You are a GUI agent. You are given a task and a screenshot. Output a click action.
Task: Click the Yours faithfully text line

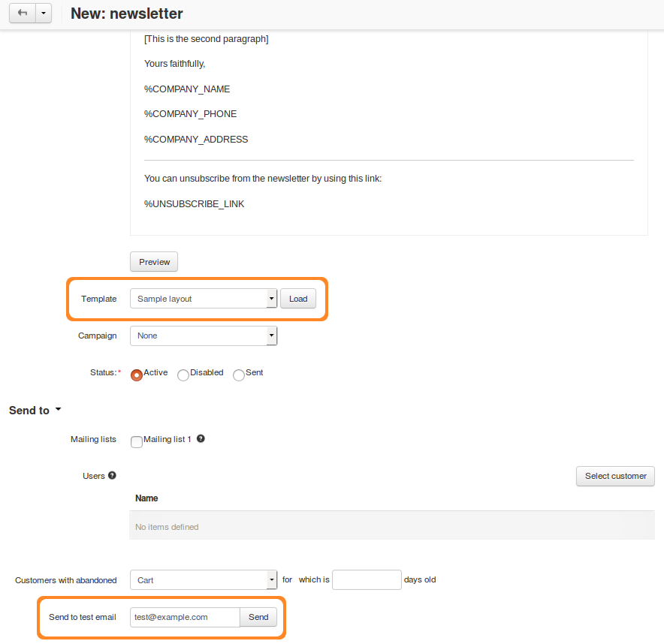(174, 64)
